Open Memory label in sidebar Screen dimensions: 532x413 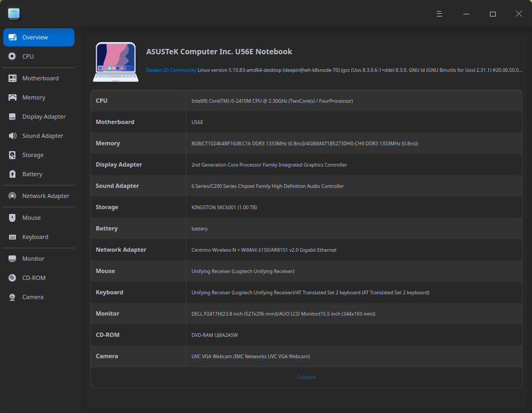pyautogui.click(x=34, y=97)
